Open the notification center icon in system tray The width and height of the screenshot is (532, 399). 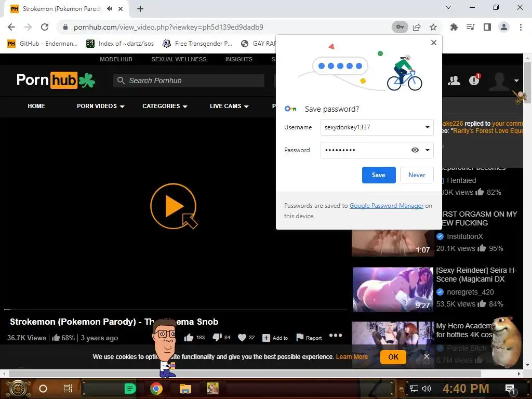click(510, 389)
